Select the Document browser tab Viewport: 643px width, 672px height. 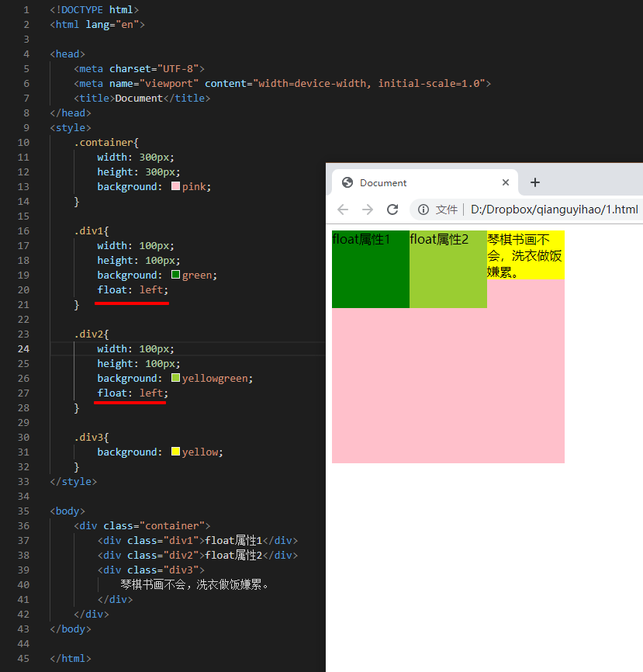(x=425, y=182)
